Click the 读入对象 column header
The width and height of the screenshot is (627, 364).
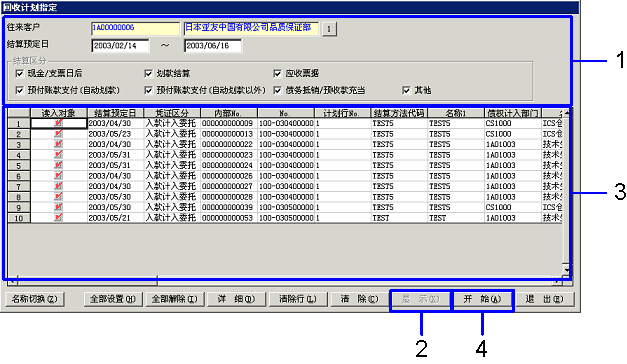tap(59, 113)
